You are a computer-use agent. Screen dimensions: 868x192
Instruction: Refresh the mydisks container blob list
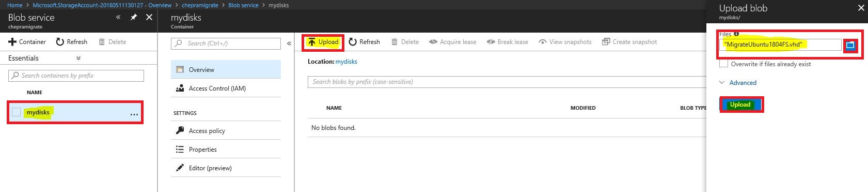coord(364,42)
